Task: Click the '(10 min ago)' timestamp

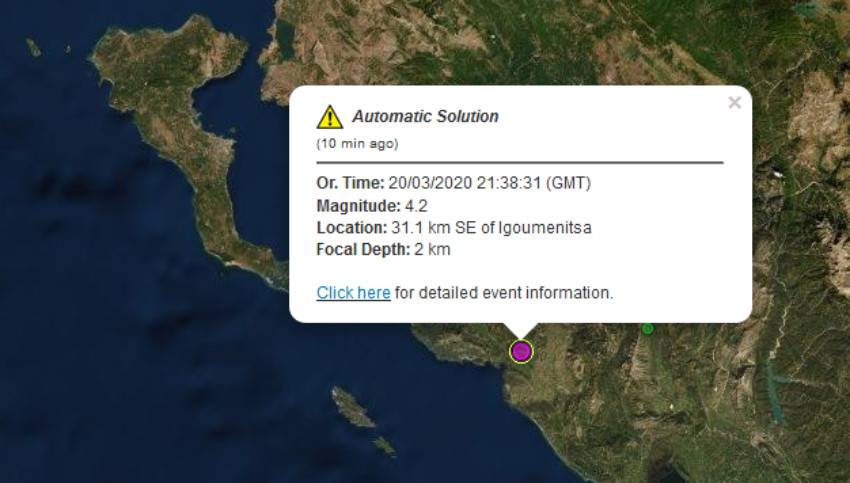Action: pyautogui.click(x=357, y=143)
